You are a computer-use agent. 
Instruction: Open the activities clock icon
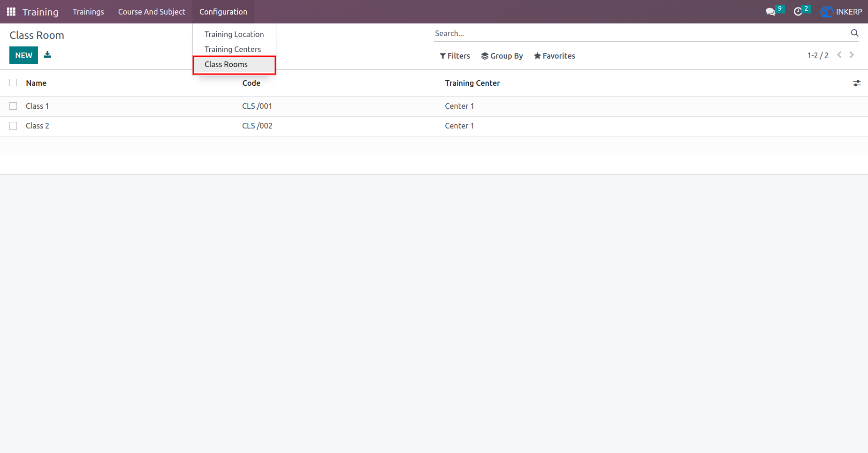pos(798,12)
